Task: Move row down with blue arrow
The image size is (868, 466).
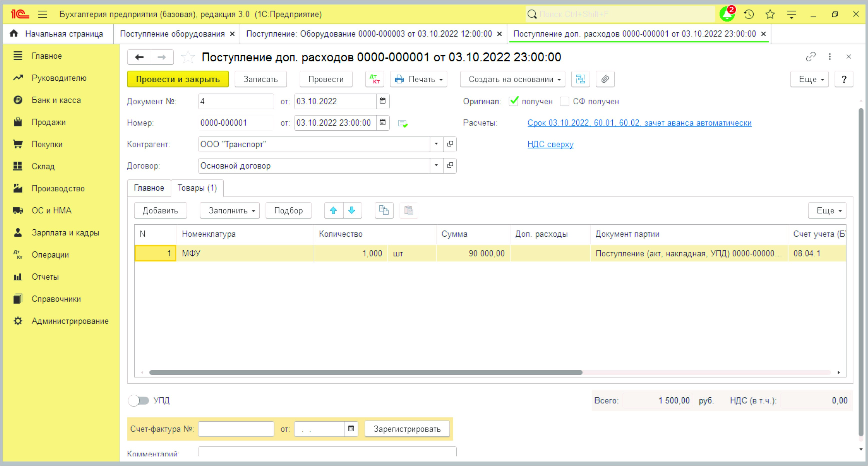Action: point(352,210)
